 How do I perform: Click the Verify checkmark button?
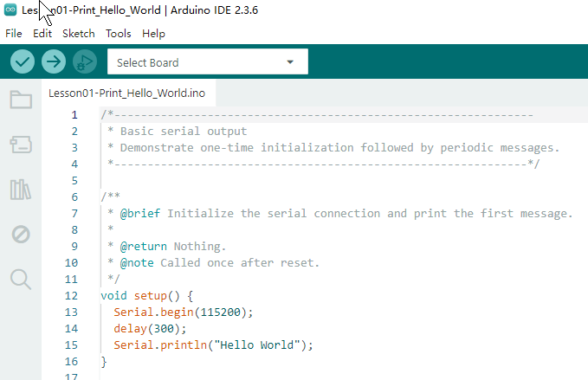click(x=23, y=61)
